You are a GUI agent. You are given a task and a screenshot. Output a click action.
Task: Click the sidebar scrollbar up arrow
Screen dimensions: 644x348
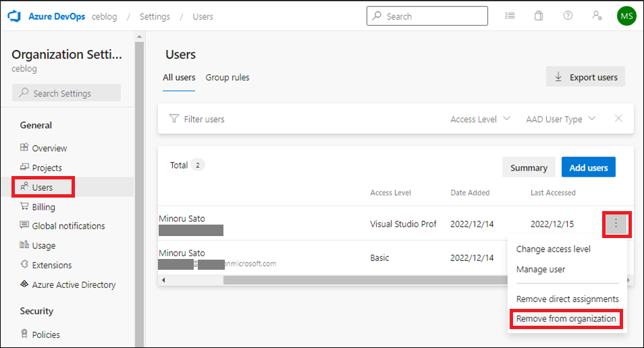(x=139, y=36)
